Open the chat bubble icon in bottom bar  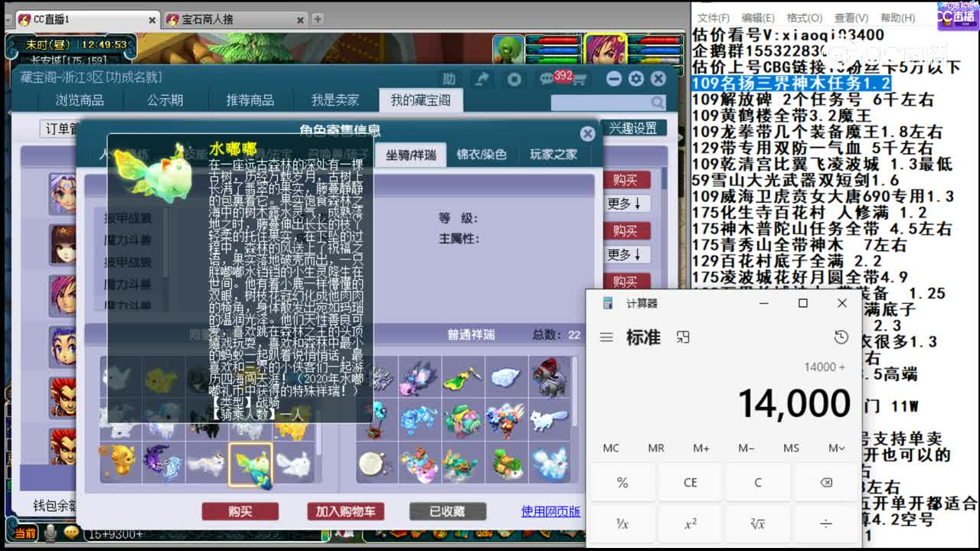pos(72,532)
